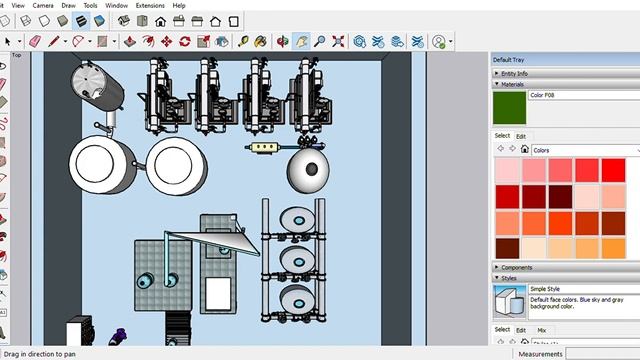This screenshot has height=360, width=640.
Task: Select the arrow Select tool
Action: [x=7, y=41]
